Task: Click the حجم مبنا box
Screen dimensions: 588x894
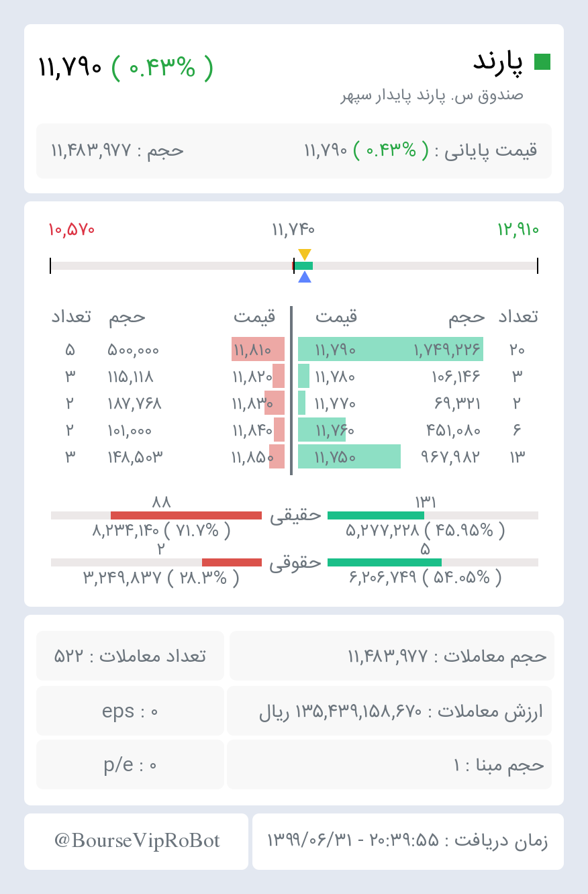Action: (389, 764)
